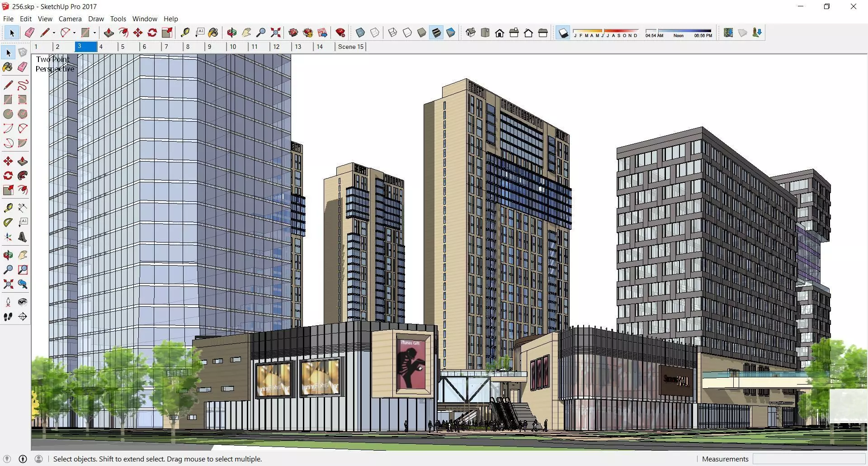Select the 3D Text tool in left toolbar
The height and width of the screenshot is (466, 868).
point(23,237)
